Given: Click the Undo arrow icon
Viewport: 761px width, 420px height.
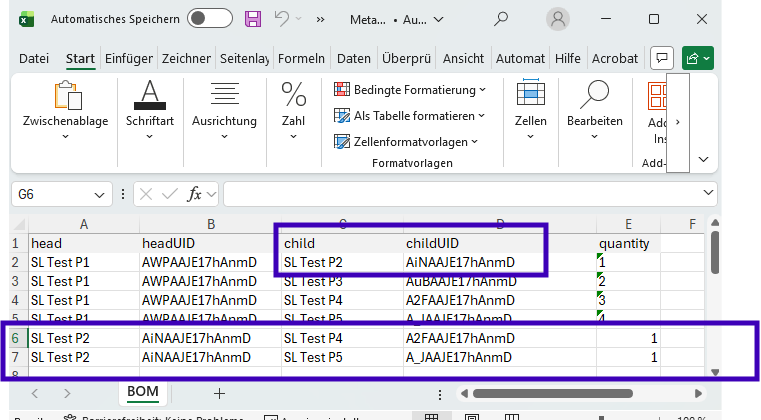Looking at the screenshot, I should 281,19.
